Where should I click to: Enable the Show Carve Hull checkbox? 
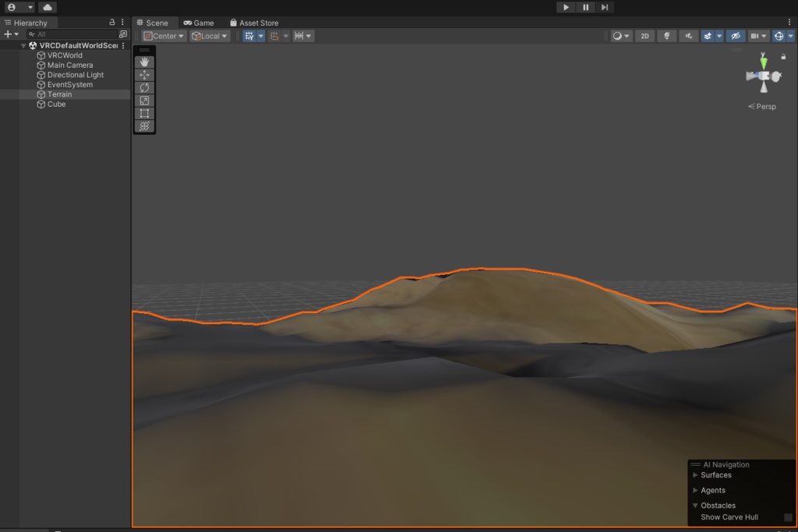(x=788, y=517)
